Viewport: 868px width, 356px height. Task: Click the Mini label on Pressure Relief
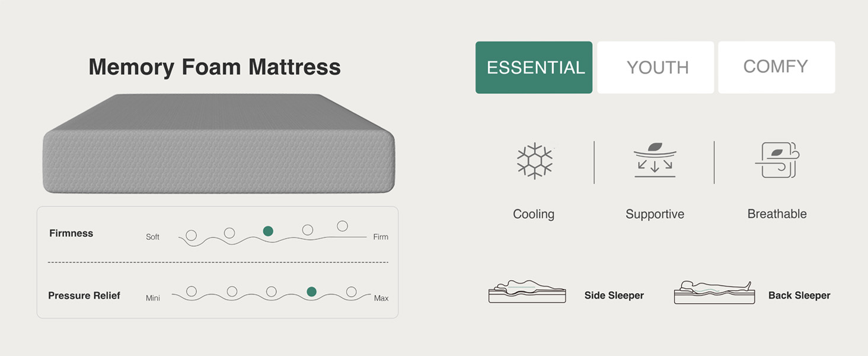click(x=152, y=298)
